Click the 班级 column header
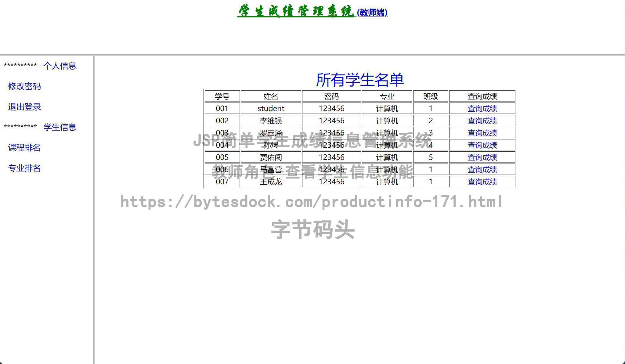Viewport: 625px width, 364px height. click(430, 96)
